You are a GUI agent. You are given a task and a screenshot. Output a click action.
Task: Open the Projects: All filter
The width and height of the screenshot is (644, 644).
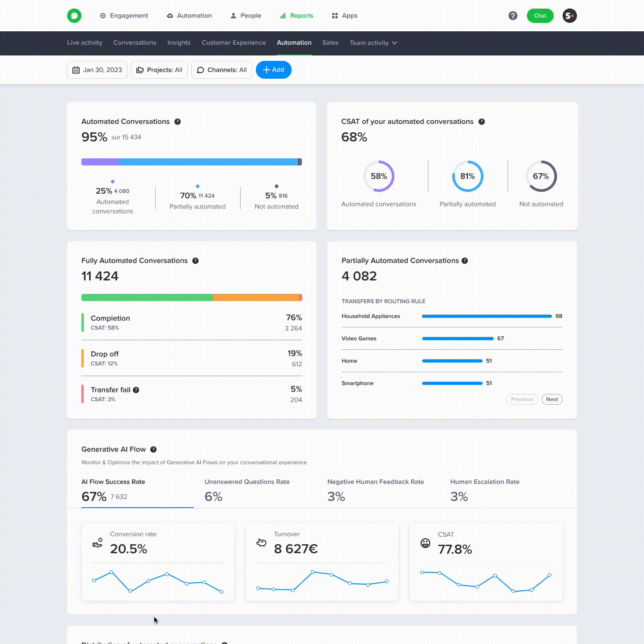tap(159, 70)
